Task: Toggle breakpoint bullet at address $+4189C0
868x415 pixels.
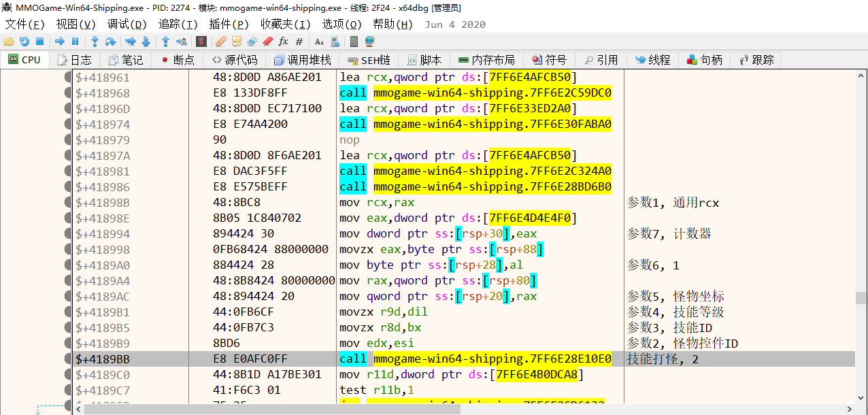Action: coord(68,375)
